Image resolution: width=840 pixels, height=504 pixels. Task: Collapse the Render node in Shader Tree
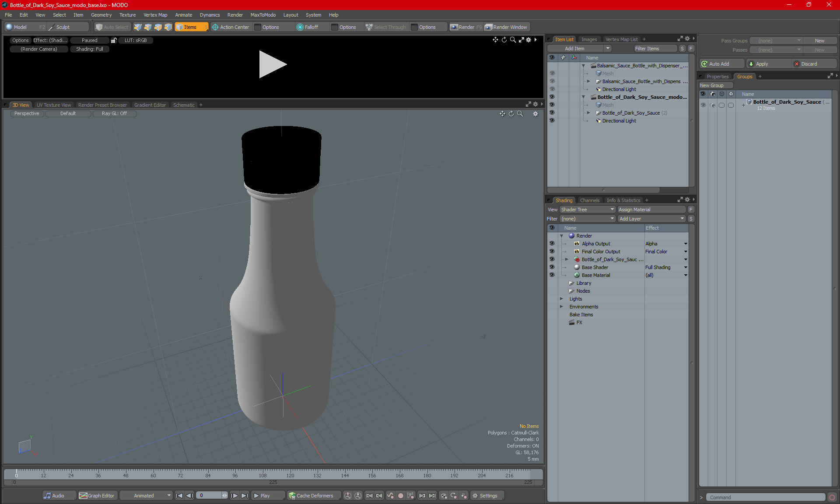[561, 236]
